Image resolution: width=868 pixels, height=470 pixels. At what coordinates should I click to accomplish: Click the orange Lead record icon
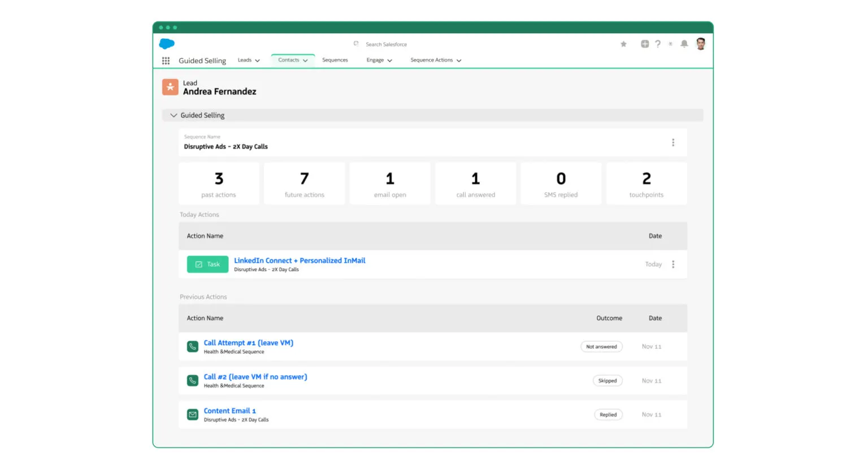point(170,87)
